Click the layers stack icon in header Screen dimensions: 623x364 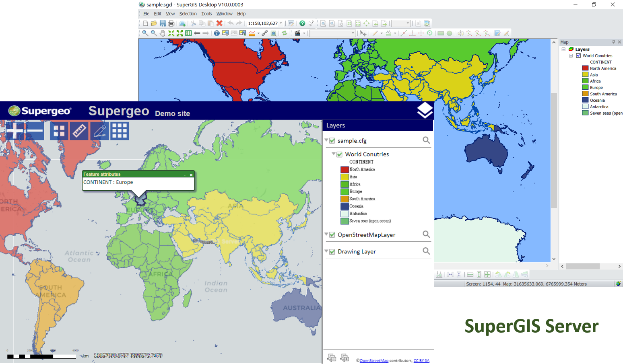pos(425,110)
